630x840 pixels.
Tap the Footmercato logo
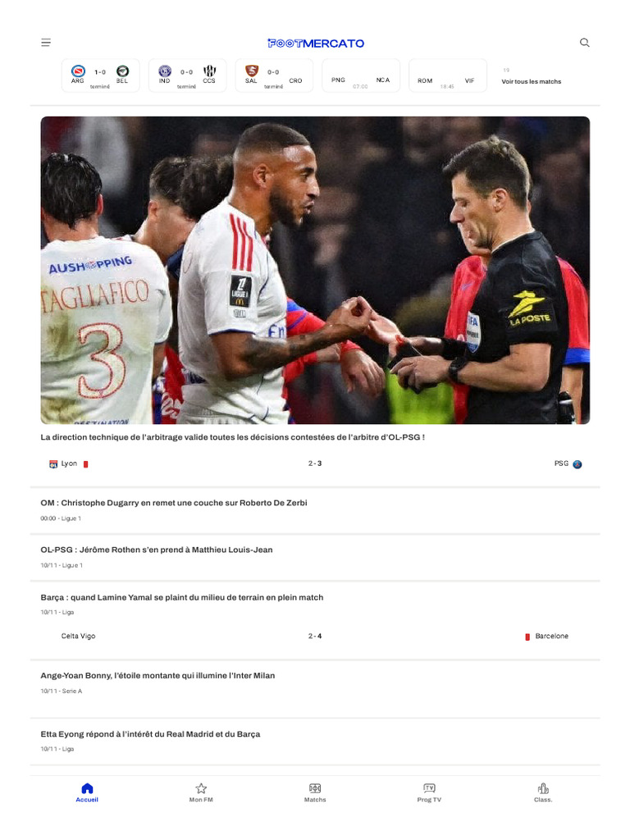[316, 43]
